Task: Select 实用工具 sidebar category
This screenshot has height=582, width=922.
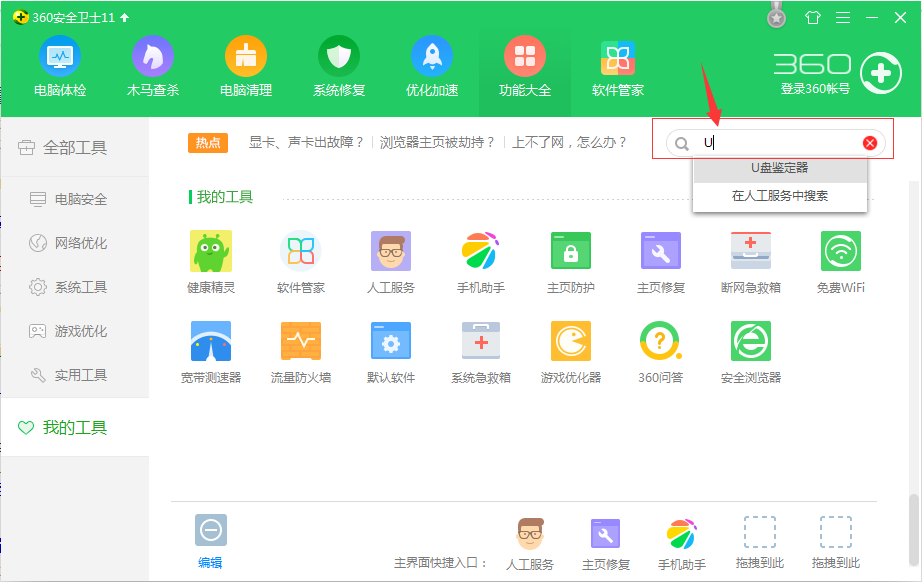Action: (75, 375)
